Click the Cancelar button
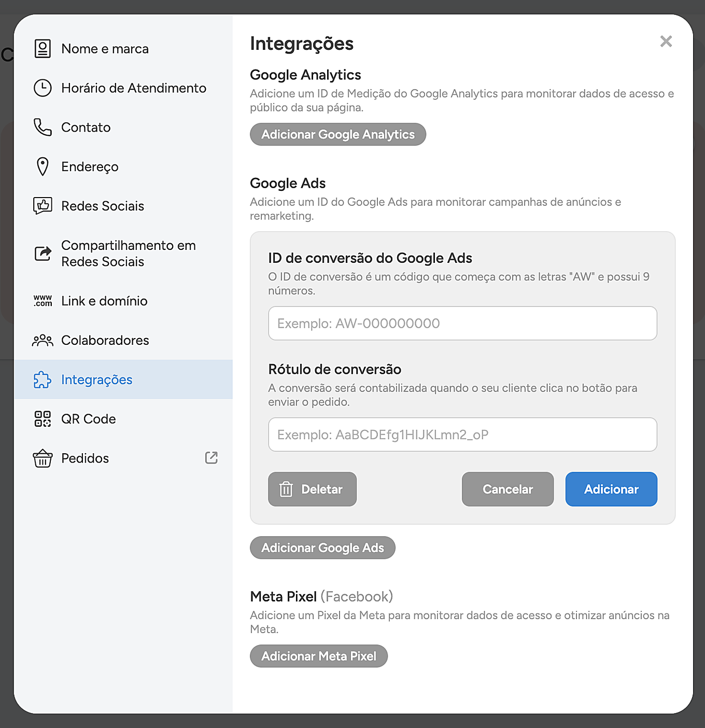Screen dimensions: 705x728 [507, 489]
